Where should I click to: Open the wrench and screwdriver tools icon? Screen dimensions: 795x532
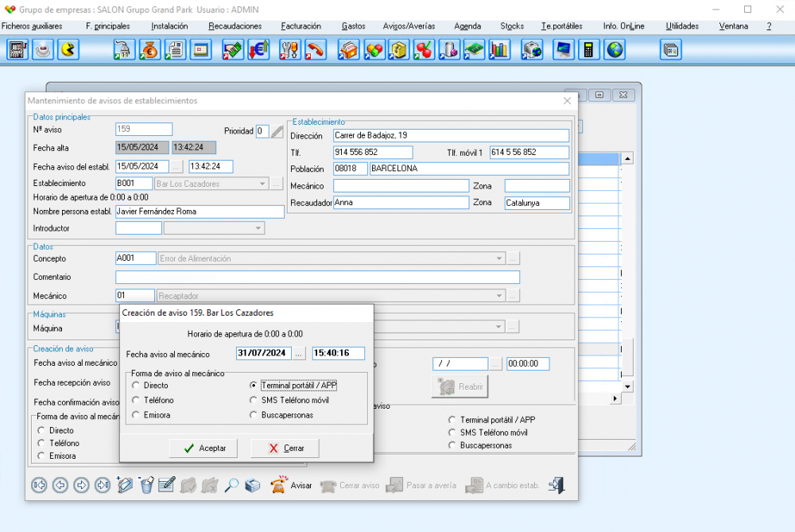[x=290, y=49]
